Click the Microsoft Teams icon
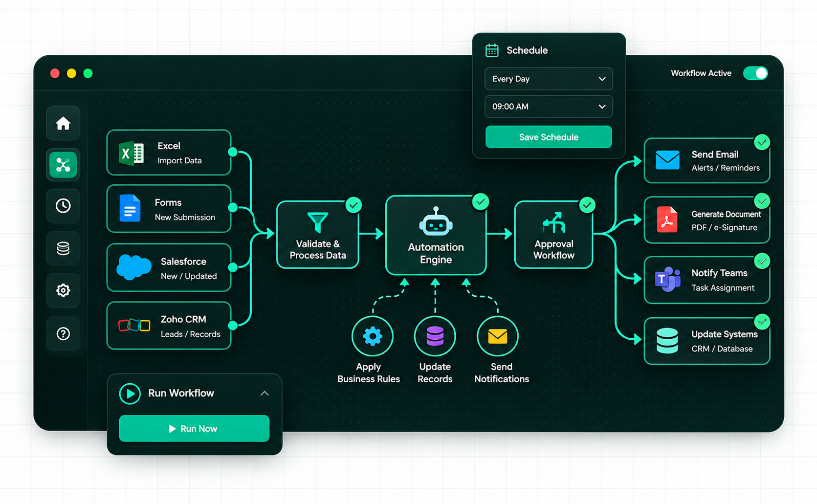Screen dimensions: 817x504 [x=668, y=279]
